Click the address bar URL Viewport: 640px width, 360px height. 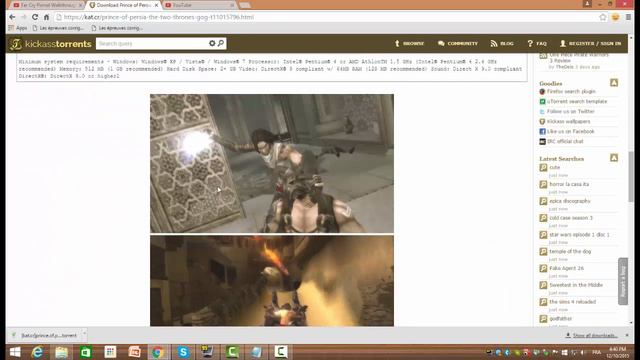click(159, 17)
